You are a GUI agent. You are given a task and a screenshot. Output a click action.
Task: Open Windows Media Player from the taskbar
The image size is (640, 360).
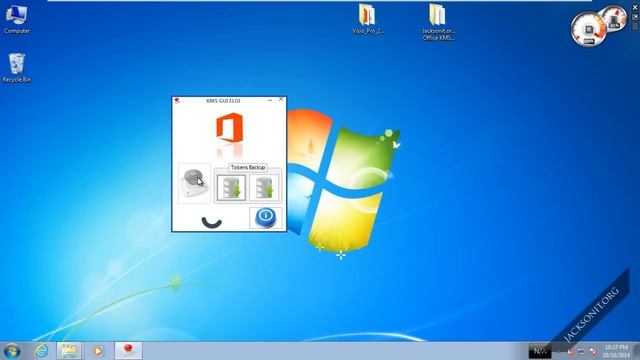coord(98,351)
